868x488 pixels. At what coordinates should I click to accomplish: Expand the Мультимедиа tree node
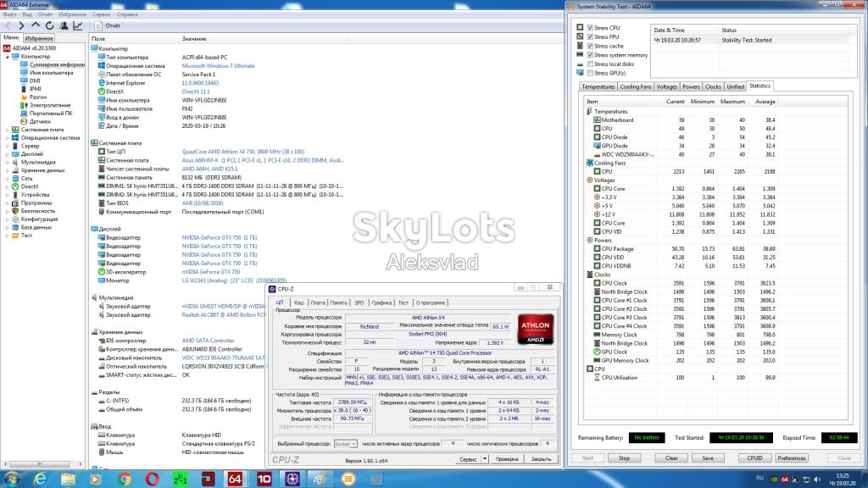tap(7, 162)
